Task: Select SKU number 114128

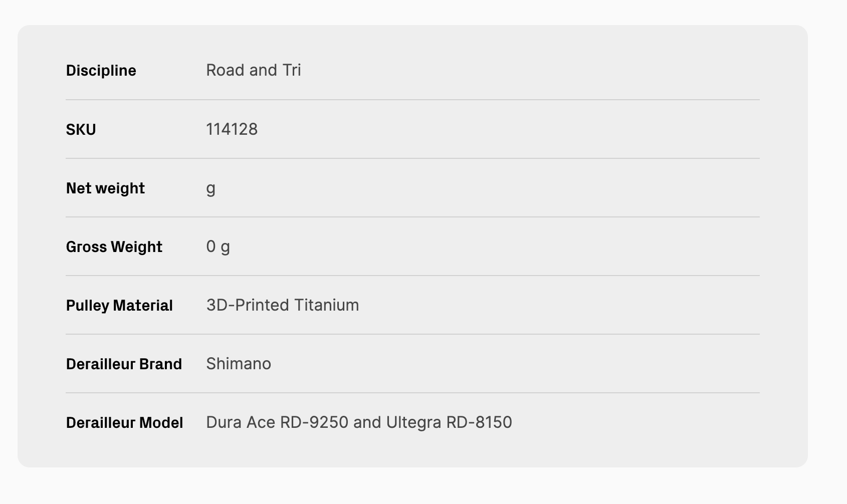Action: tap(232, 129)
